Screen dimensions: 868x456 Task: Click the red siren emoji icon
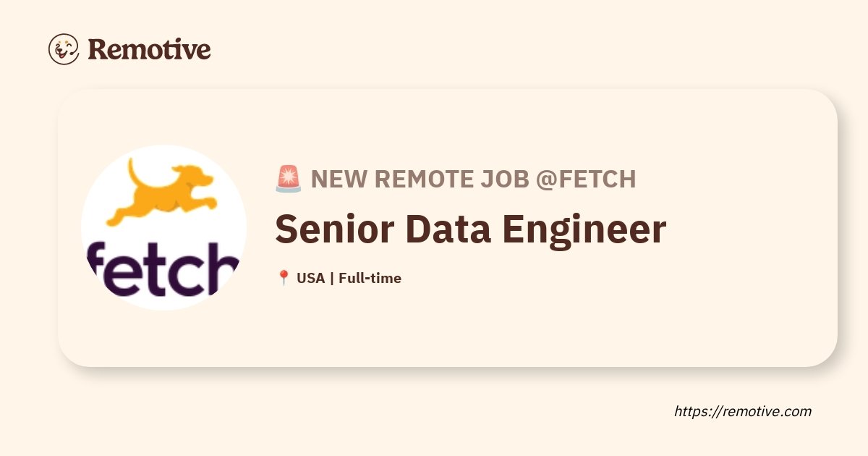pos(289,179)
